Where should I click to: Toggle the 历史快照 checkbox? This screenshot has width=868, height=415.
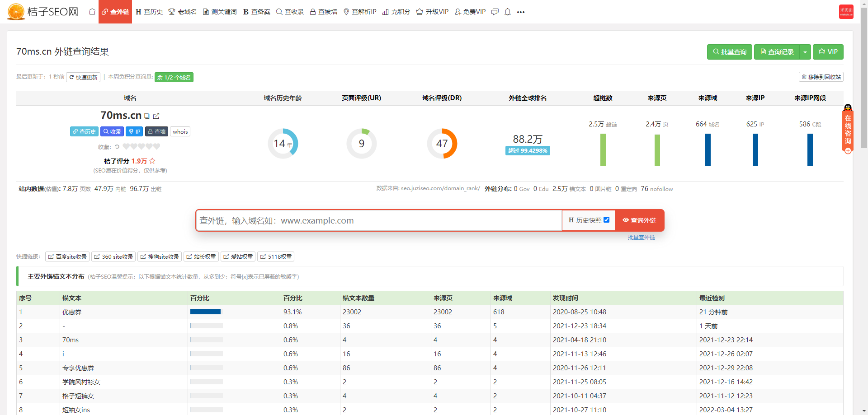point(607,220)
